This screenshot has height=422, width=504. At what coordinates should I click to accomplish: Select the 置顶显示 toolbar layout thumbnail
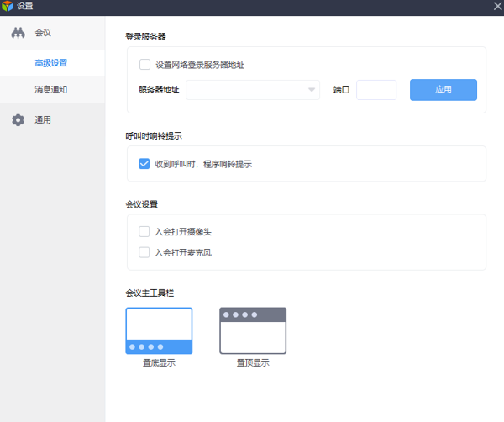click(253, 330)
